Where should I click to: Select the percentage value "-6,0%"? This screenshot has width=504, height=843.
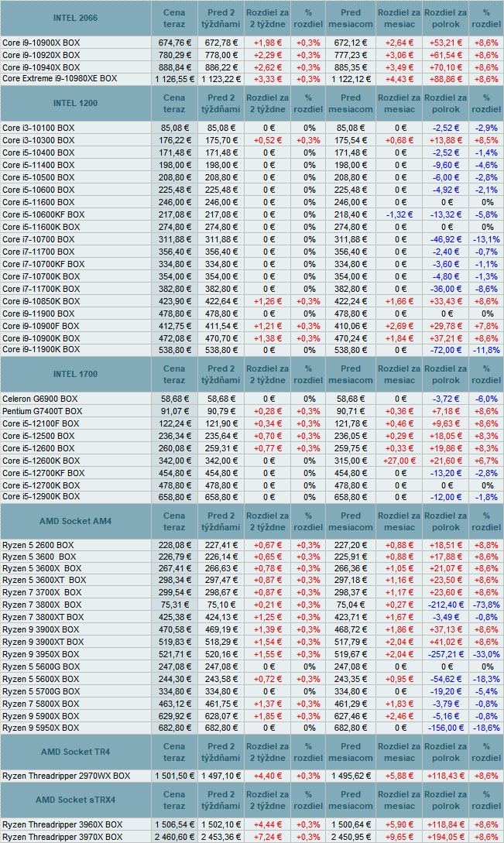[486, 399]
